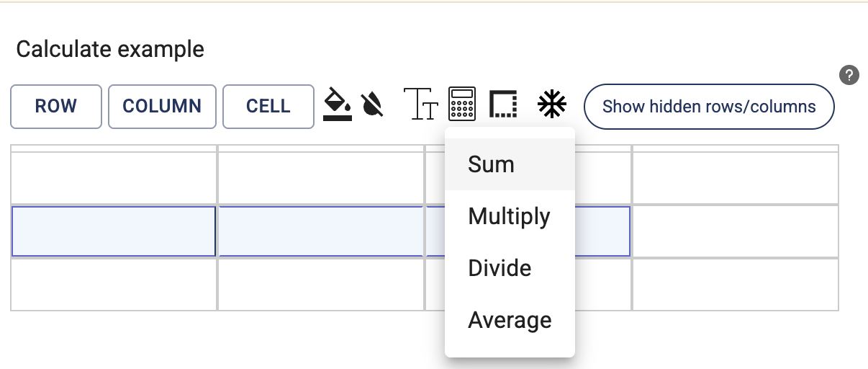868x369 pixels.
Task: Choose Sum from the calculate menu
Action: [x=492, y=164]
